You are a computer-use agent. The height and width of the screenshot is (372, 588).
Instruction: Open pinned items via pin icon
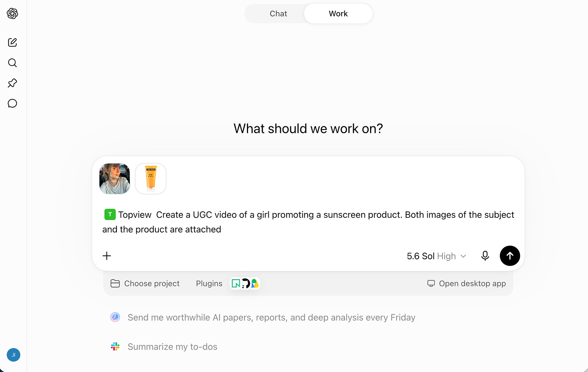coord(12,83)
